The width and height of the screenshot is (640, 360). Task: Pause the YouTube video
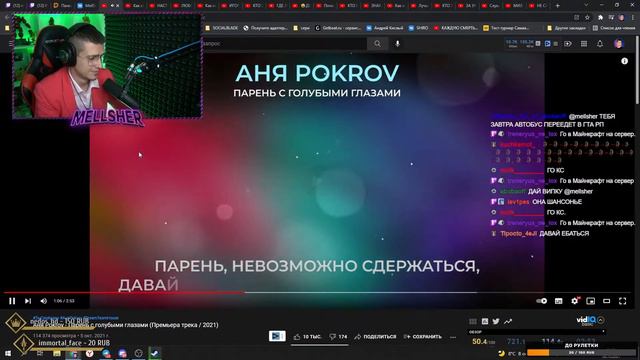point(12,301)
